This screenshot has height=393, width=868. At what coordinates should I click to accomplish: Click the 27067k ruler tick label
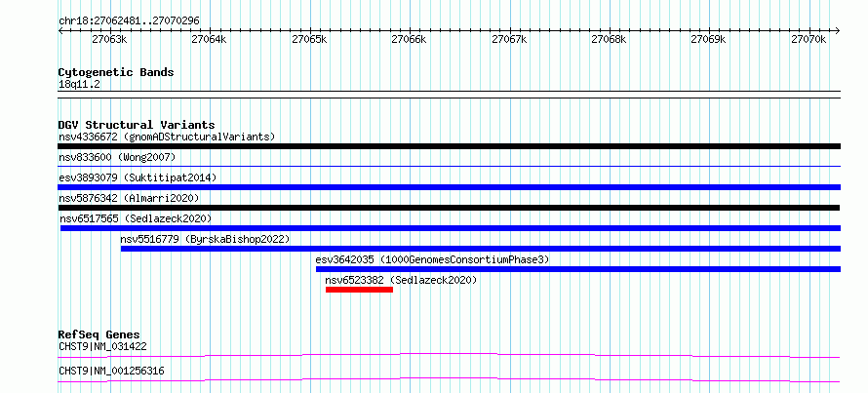point(509,39)
